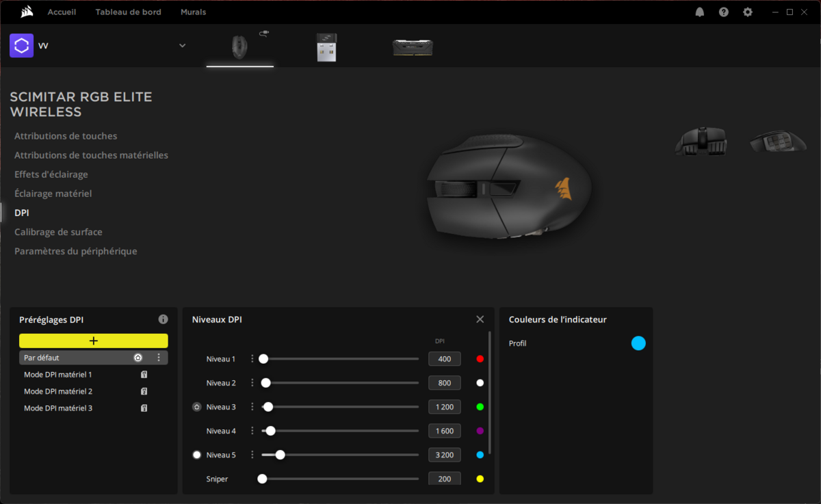
Task: Open Tableau de bord tab
Action: (x=128, y=12)
